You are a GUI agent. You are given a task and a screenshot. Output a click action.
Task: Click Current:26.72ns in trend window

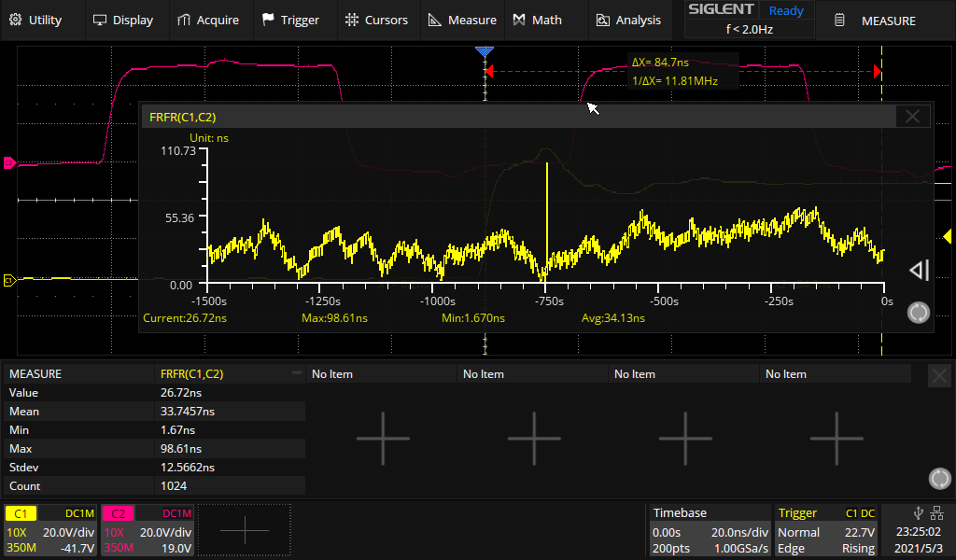pos(185,318)
